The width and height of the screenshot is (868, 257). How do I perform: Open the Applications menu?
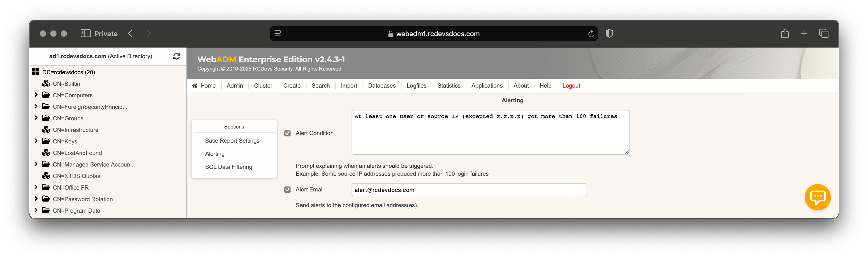click(x=487, y=86)
